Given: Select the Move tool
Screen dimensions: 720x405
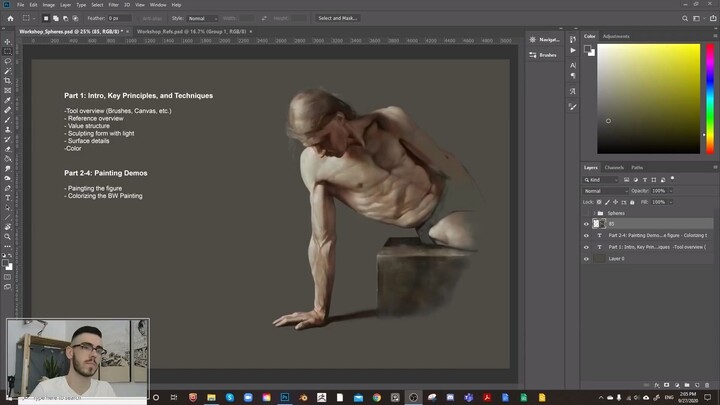Looking at the screenshot, I should [x=7, y=42].
